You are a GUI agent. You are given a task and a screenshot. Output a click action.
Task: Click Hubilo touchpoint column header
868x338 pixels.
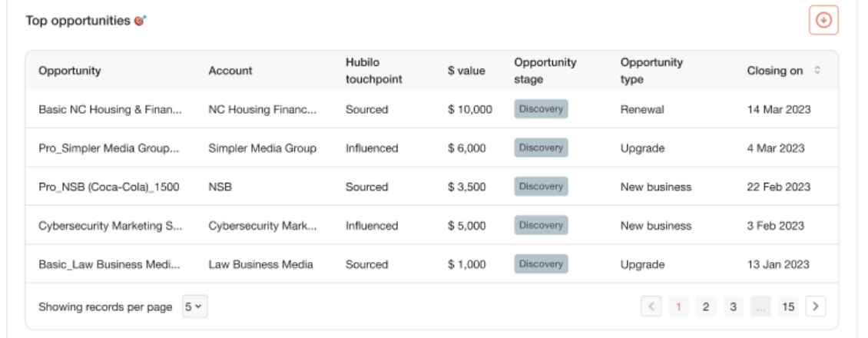click(373, 70)
